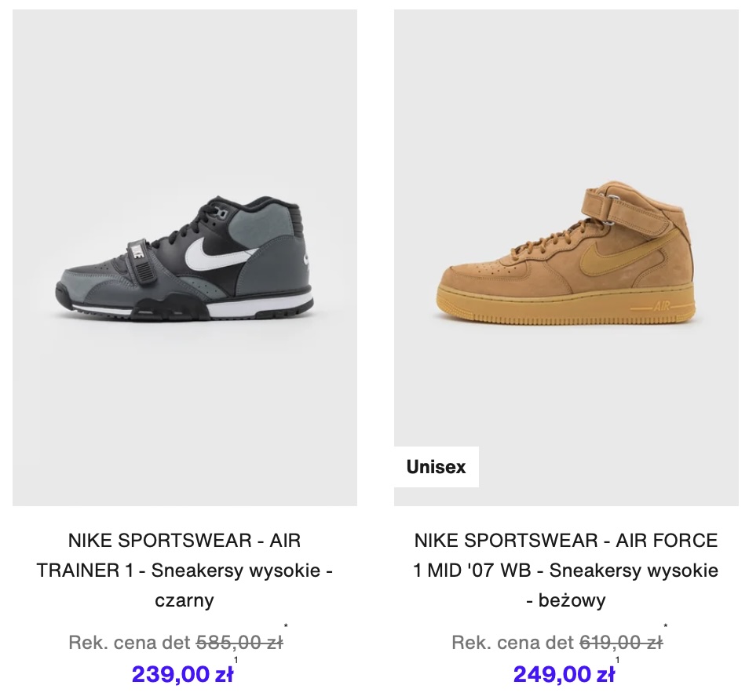The image size is (749, 700).
Task: Open the beige Air Force 1 Mid photo
Action: tap(566, 258)
